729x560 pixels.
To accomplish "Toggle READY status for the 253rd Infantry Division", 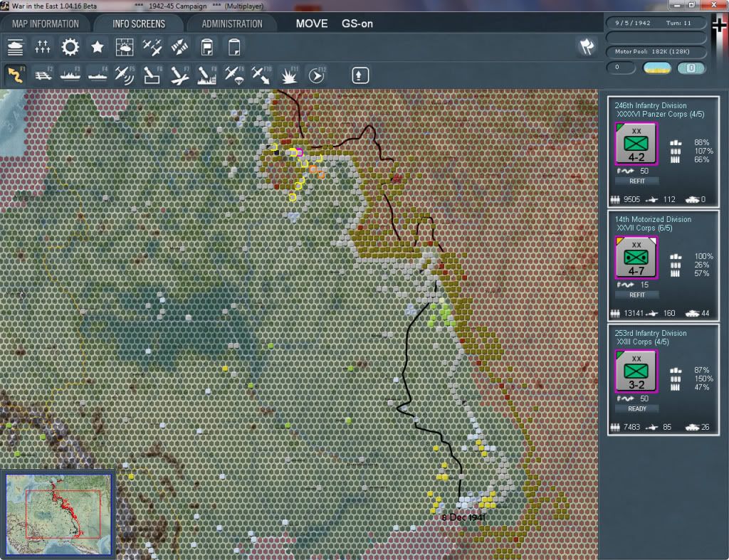I will tap(637, 409).
